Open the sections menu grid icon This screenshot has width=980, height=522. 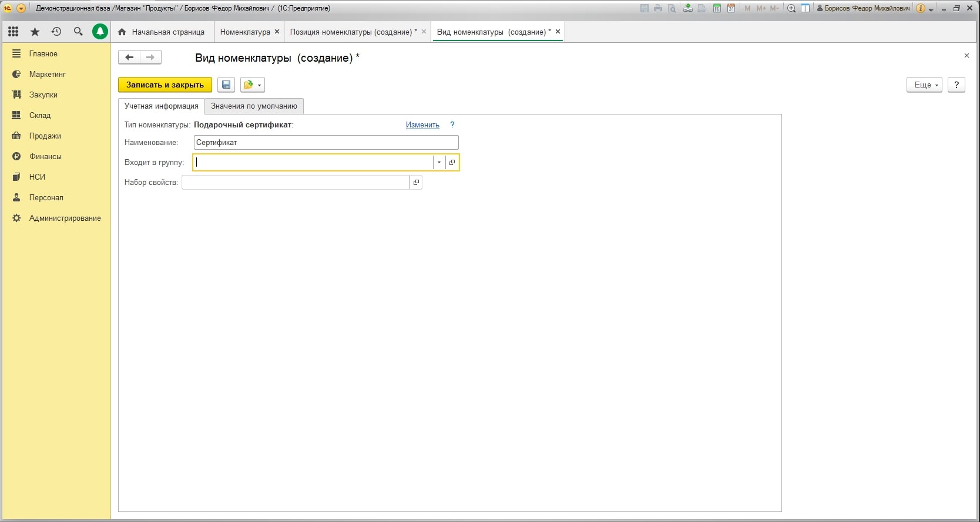click(13, 32)
